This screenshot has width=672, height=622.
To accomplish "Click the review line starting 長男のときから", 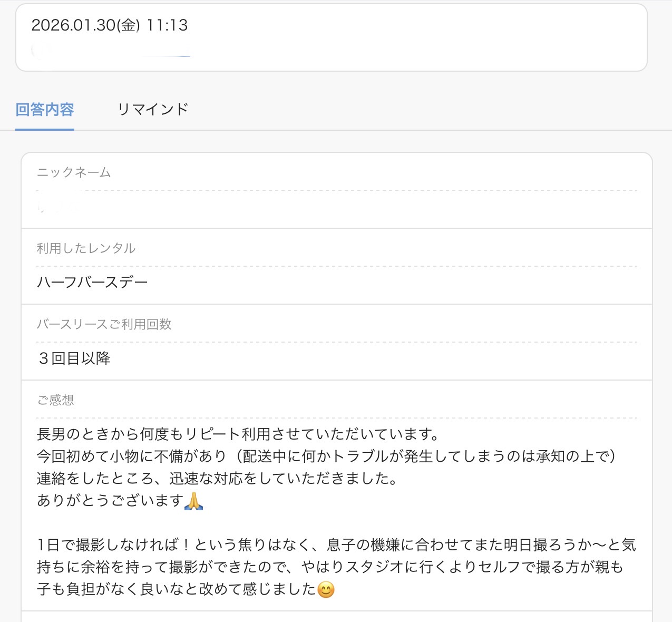I will 238,434.
